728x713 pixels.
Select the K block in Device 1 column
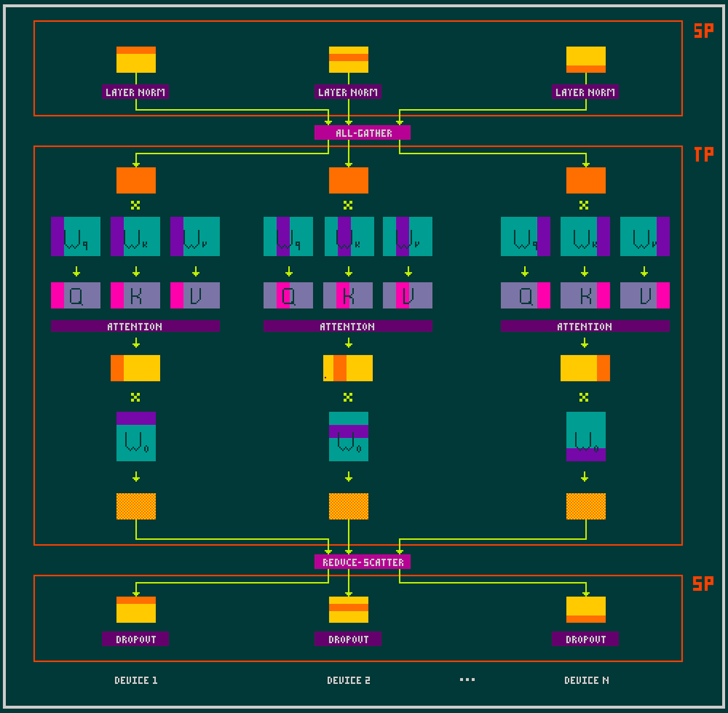click(x=135, y=295)
